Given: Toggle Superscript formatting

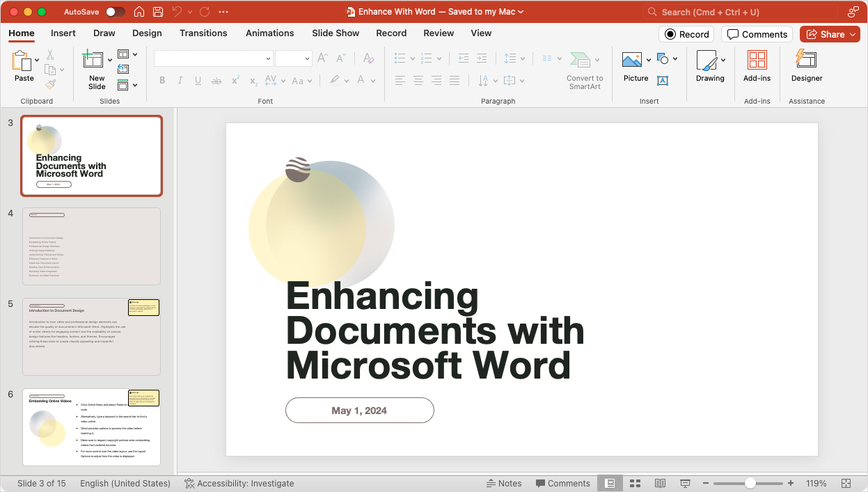Looking at the screenshot, I should click(235, 81).
